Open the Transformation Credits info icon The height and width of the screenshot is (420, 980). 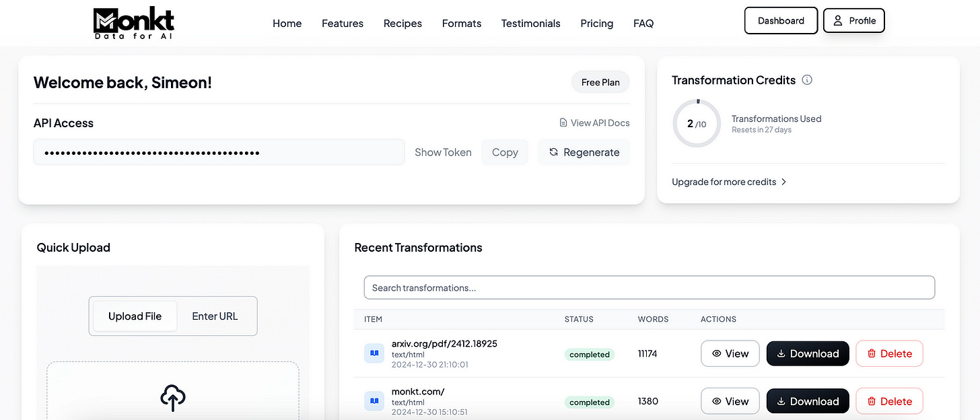click(807, 79)
